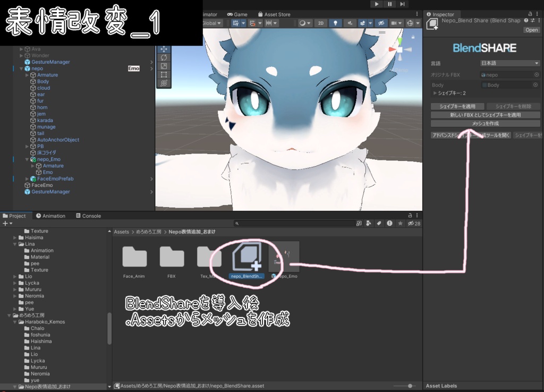Open the Project tab

click(14, 216)
